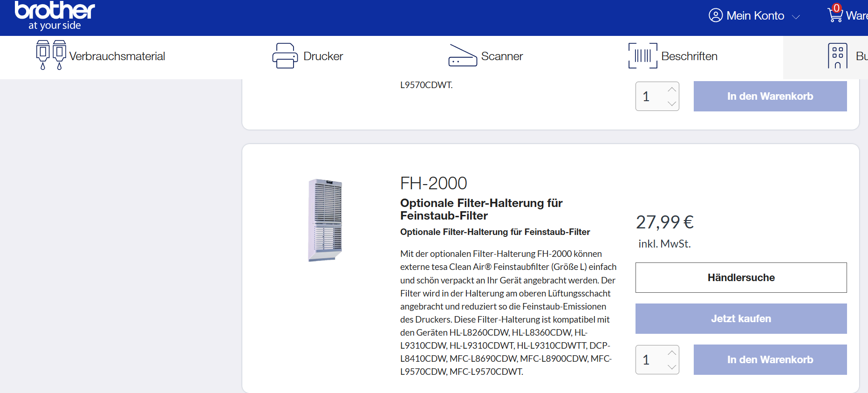
Task: Open the Scanner menu
Action: pos(502,56)
